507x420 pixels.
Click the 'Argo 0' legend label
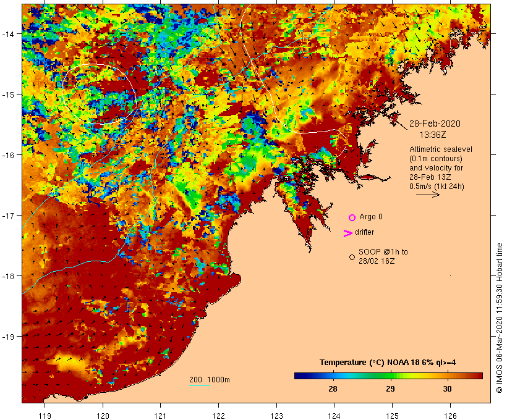point(371,216)
